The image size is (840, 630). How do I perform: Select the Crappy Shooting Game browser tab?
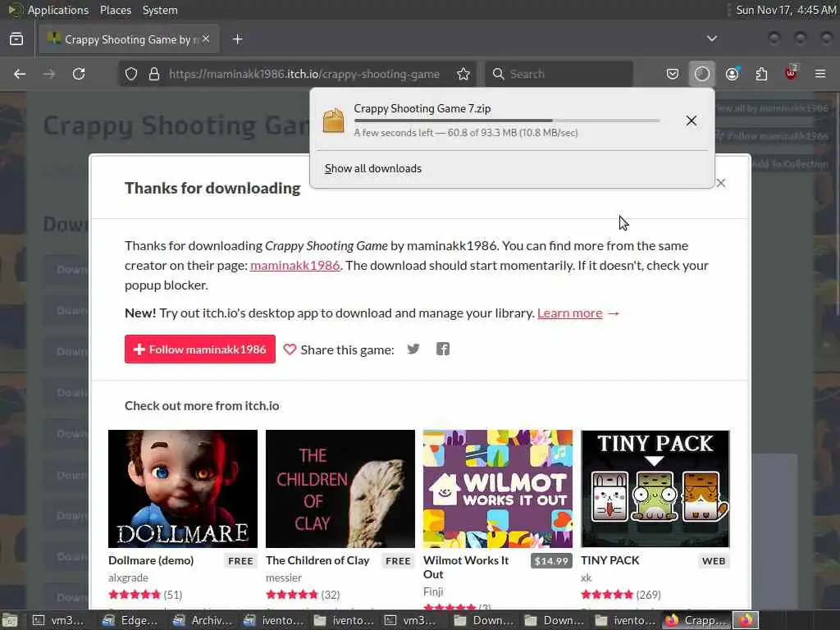coord(129,39)
